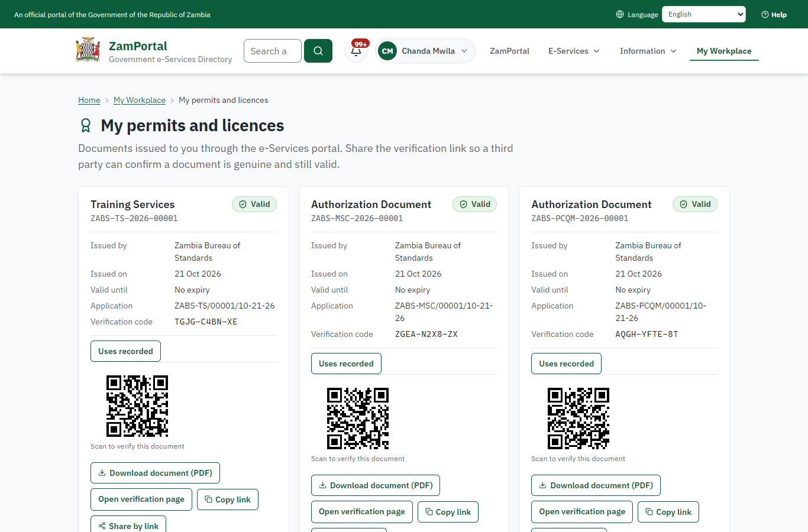Copy link for ZABS-MSC authorization document

point(448,512)
